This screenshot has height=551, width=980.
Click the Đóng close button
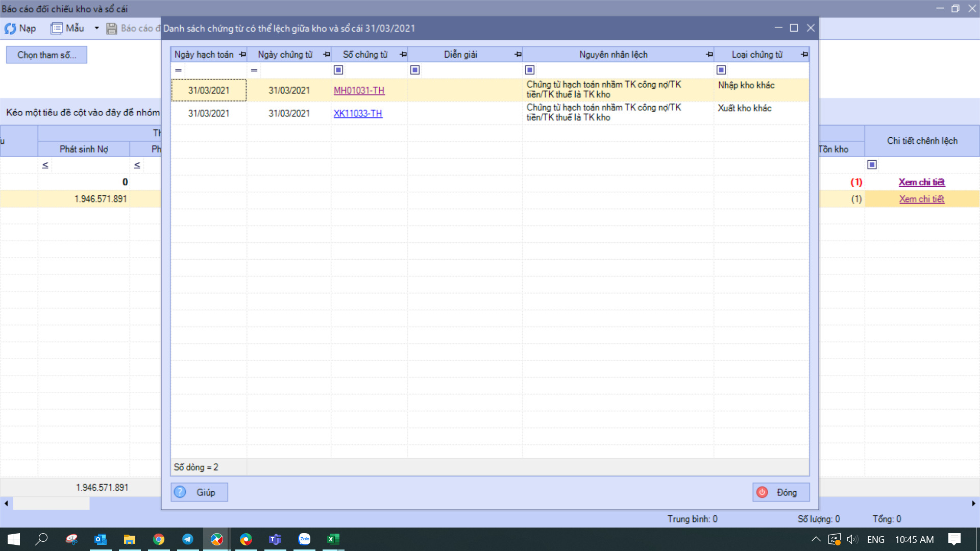(780, 492)
